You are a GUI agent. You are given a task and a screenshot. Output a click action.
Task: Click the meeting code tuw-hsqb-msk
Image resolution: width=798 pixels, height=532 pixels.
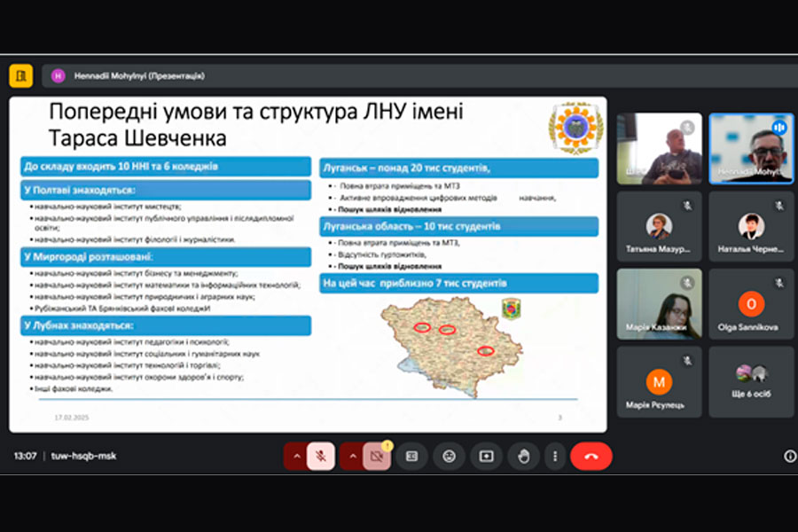[82, 456]
